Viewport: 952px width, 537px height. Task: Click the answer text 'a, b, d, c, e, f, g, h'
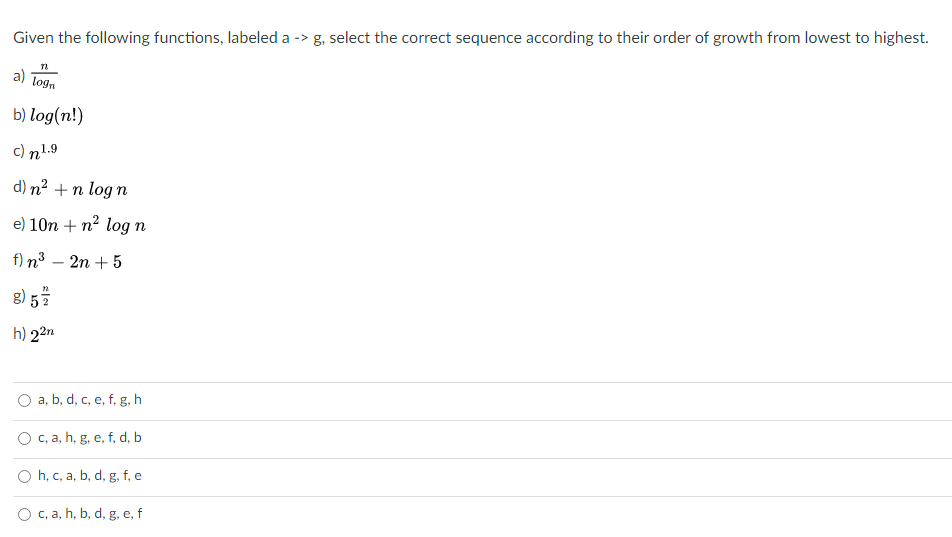click(89, 400)
